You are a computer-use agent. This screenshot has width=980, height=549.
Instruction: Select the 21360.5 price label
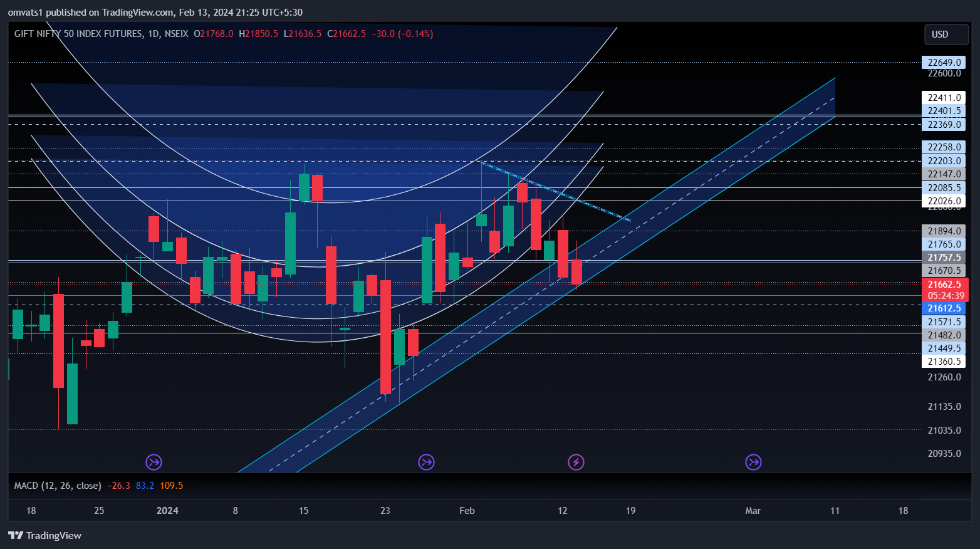pyautogui.click(x=944, y=362)
